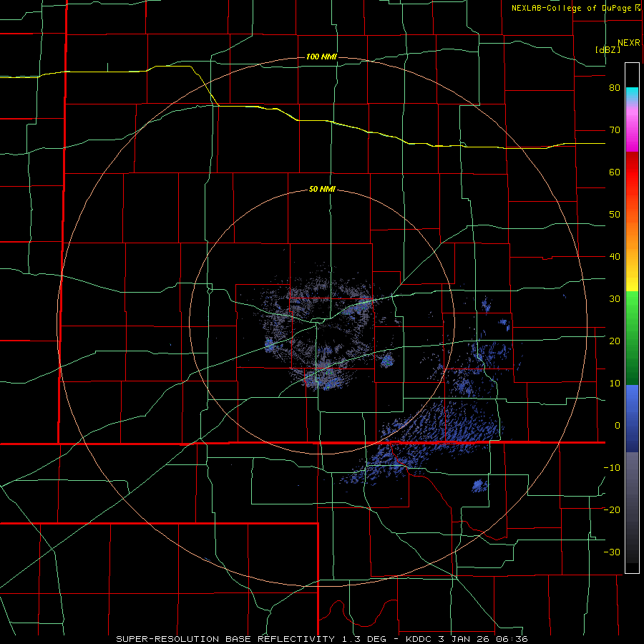Click the 70 value on the dBZ scale
This screenshot has width=644, height=644.
click(x=615, y=130)
